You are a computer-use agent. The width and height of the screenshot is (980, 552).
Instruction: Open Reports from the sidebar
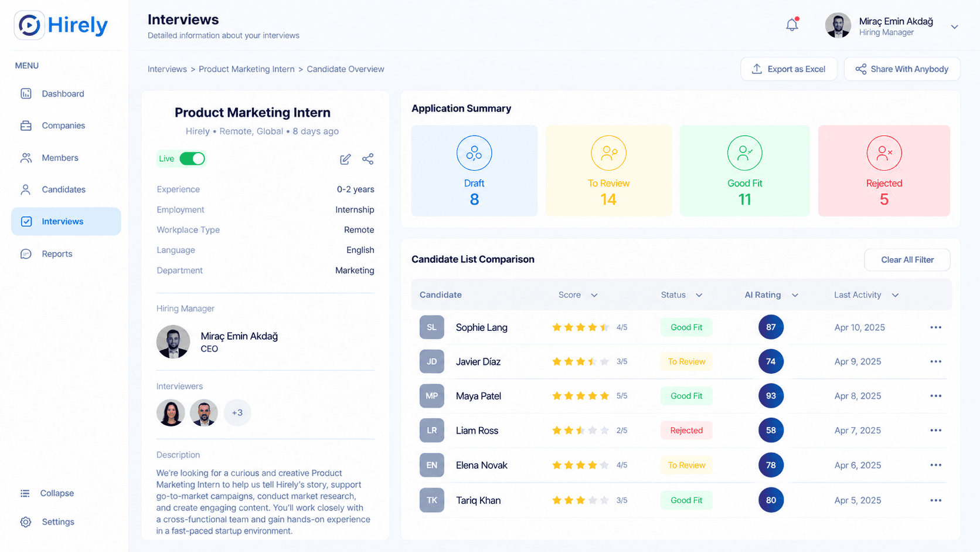(x=66, y=254)
